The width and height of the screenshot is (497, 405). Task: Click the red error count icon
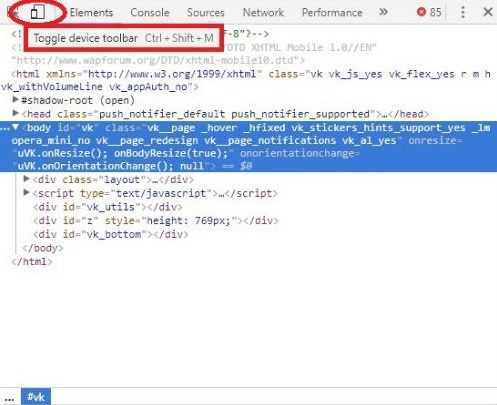coord(421,12)
